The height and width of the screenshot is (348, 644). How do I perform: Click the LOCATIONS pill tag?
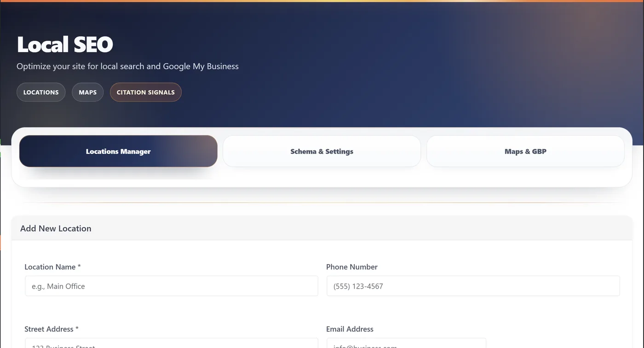click(x=41, y=92)
